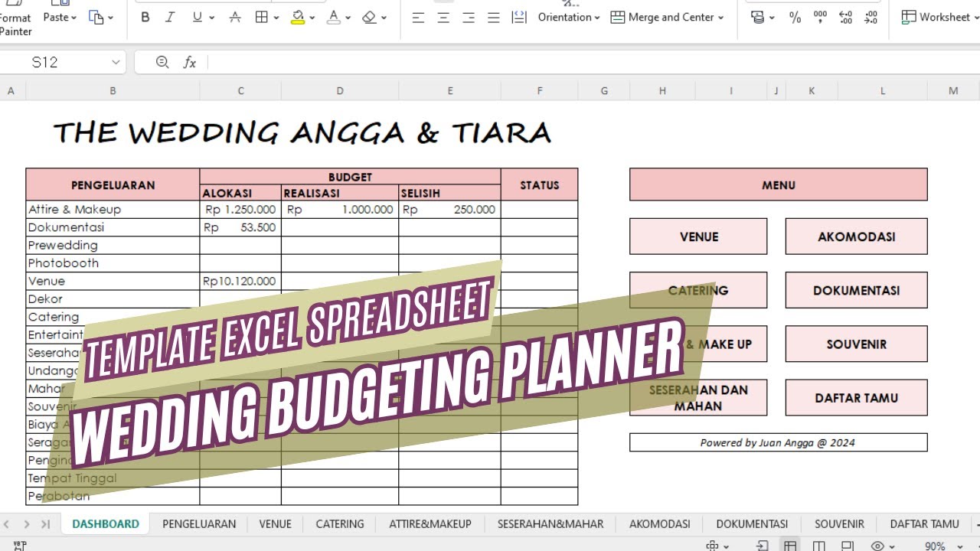Decrease decimal places
The width and height of the screenshot is (980, 551).
[871, 17]
